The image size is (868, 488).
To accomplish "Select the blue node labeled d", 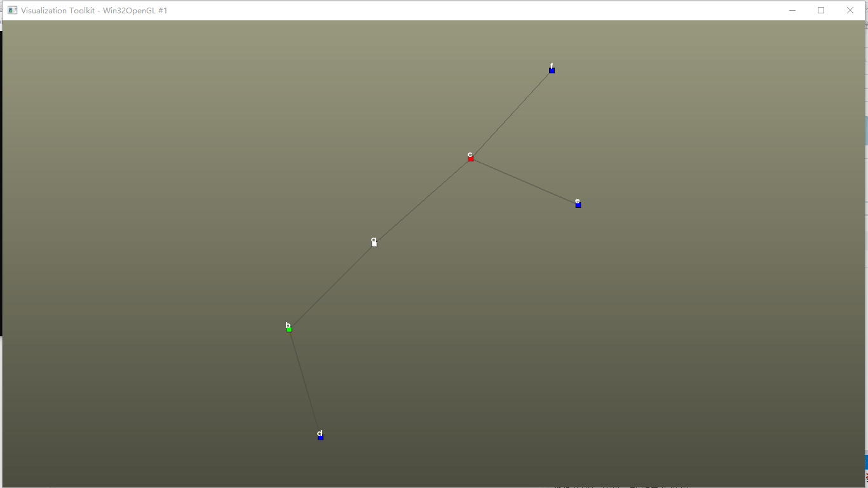I will click(x=320, y=437).
